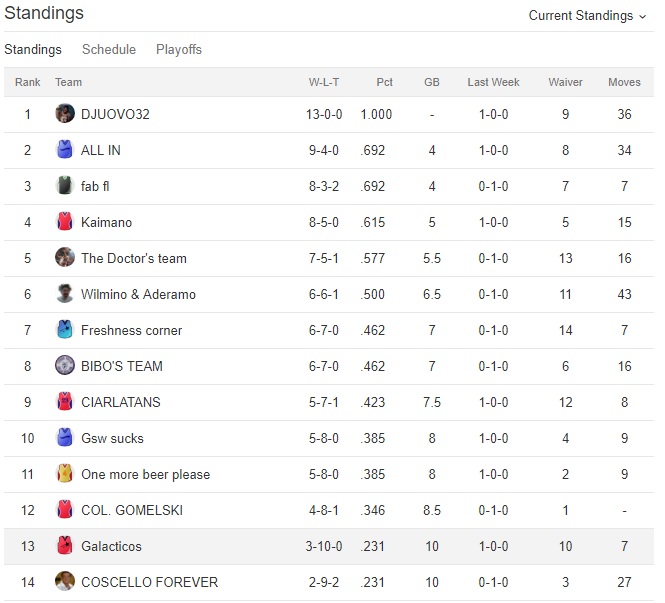Click Wilmino & Aderamo avatar icon
The width and height of the screenshot is (665, 603).
point(65,294)
